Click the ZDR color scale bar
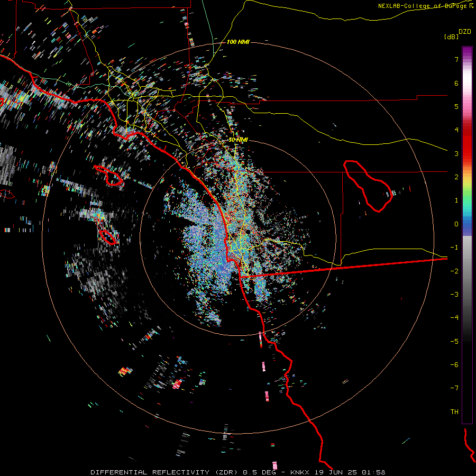 pos(467,235)
